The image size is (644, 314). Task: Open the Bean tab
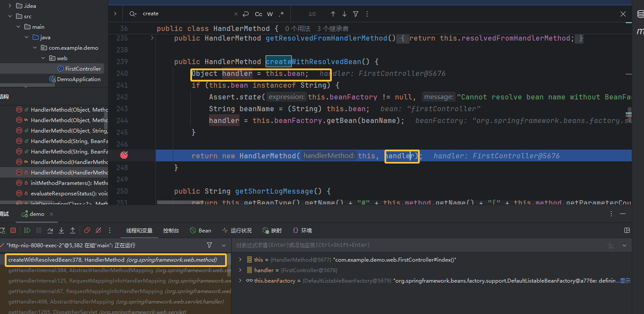click(x=201, y=230)
